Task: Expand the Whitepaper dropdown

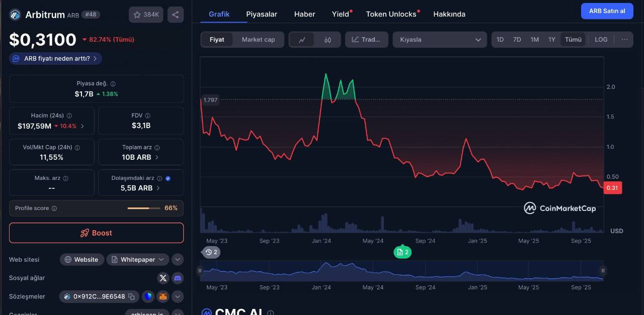Action: click(162, 260)
